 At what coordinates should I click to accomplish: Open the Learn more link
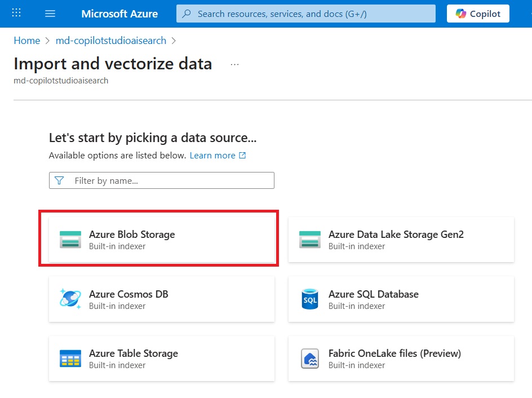click(218, 156)
